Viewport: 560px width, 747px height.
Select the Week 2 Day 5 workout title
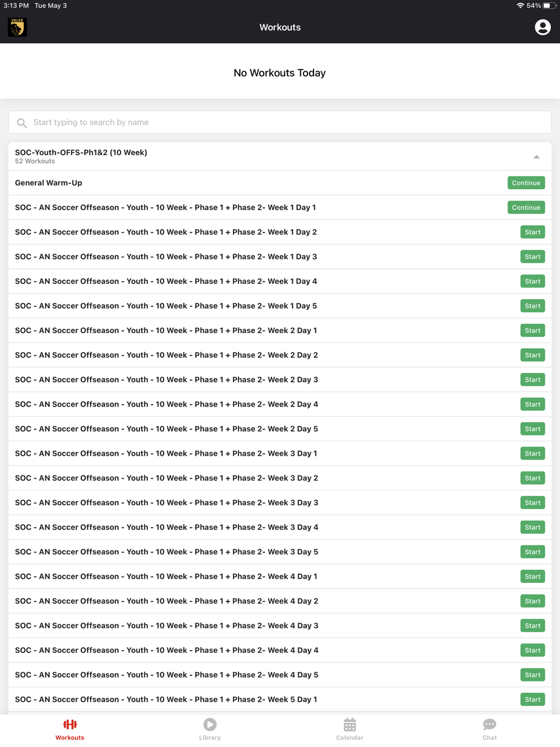(x=166, y=429)
